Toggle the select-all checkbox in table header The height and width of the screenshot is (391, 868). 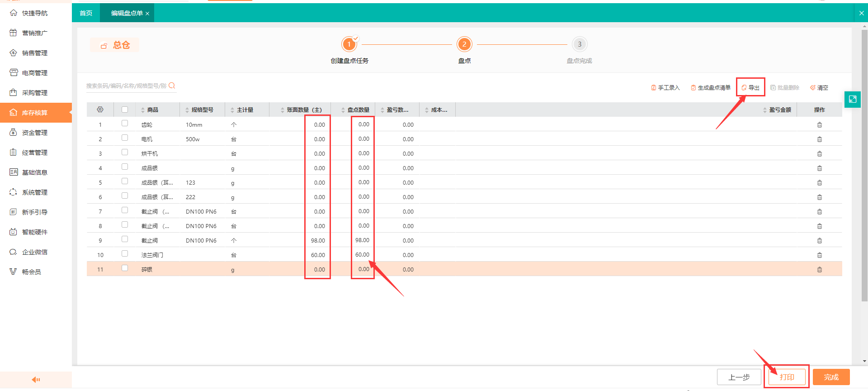125,110
